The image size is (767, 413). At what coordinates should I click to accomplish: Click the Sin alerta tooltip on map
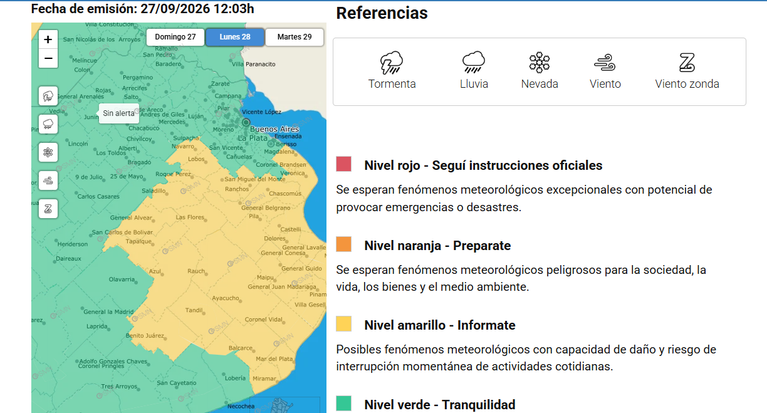(x=118, y=113)
